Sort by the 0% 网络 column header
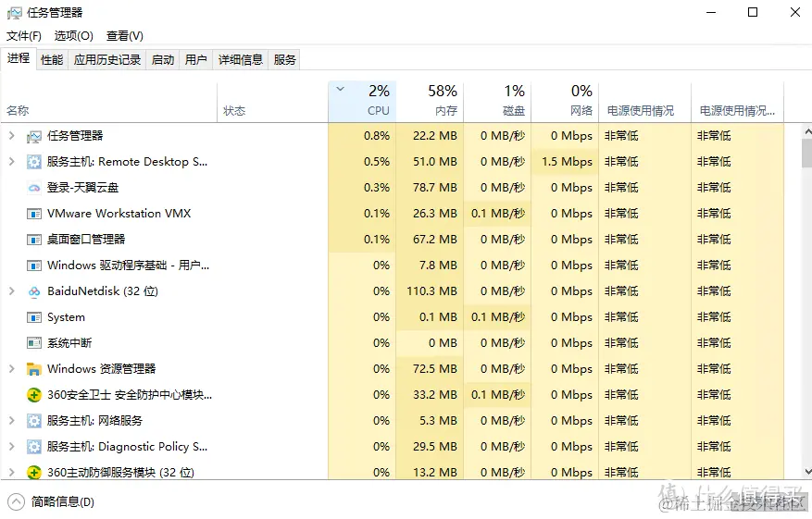812x519 pixels. point(565,102)
